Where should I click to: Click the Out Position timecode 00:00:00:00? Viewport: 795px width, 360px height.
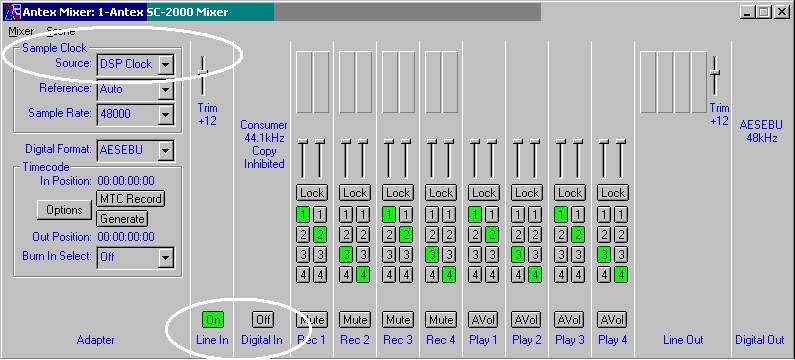126,237
